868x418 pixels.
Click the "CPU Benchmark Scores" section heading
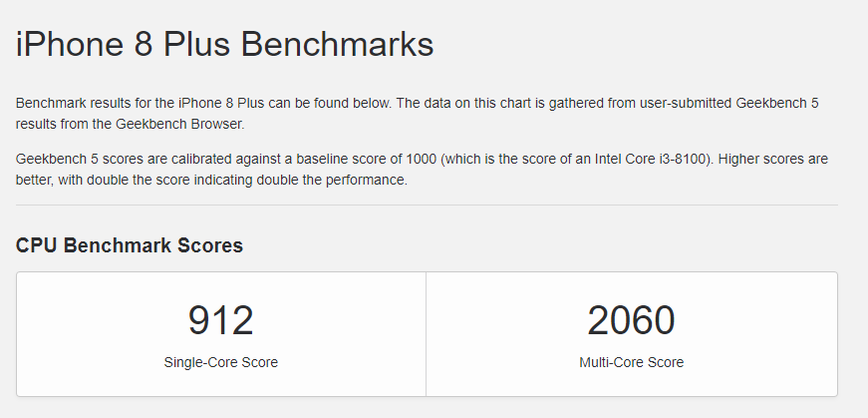point(130,245)
